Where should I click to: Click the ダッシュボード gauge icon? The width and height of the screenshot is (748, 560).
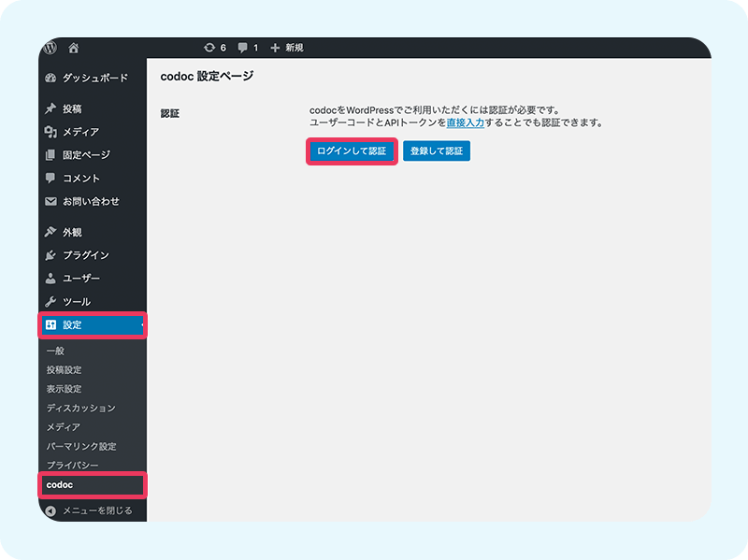(50, 79)
